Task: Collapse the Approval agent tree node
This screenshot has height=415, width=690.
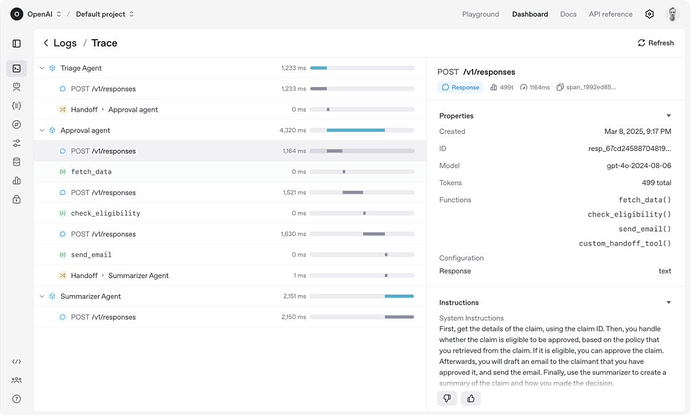Action: coord(41,130)
